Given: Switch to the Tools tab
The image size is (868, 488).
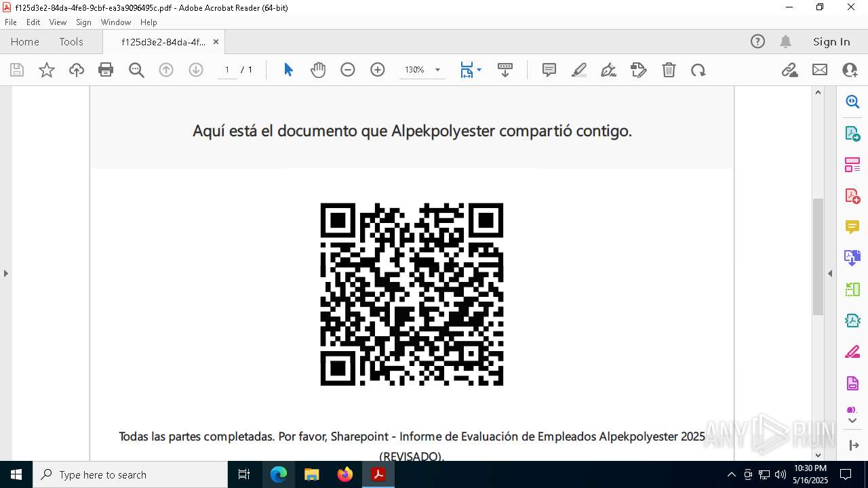Looking at the screenshot, I should tap(71, 41).
